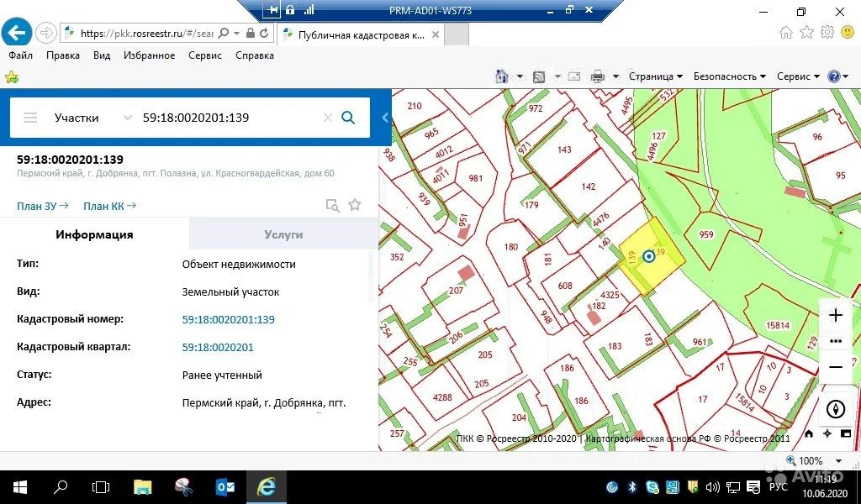Open the Правка menu
861x504 pixels.
[62, 55]
